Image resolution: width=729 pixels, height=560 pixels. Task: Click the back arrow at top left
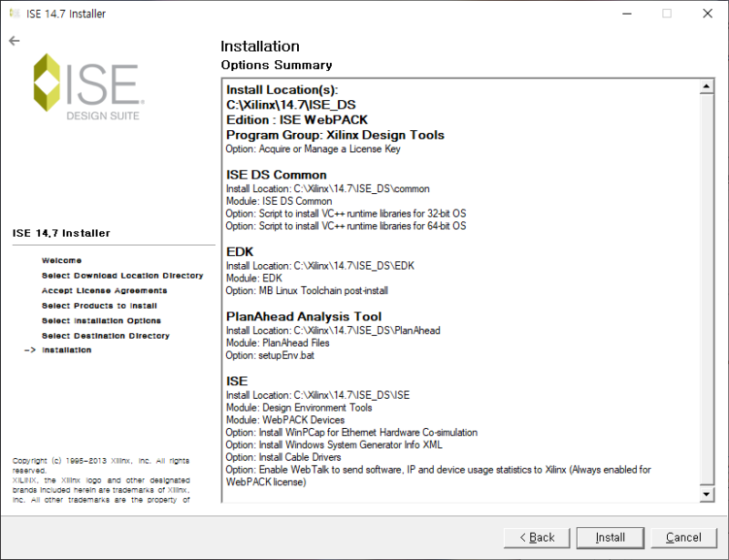[x=15, y=41]
